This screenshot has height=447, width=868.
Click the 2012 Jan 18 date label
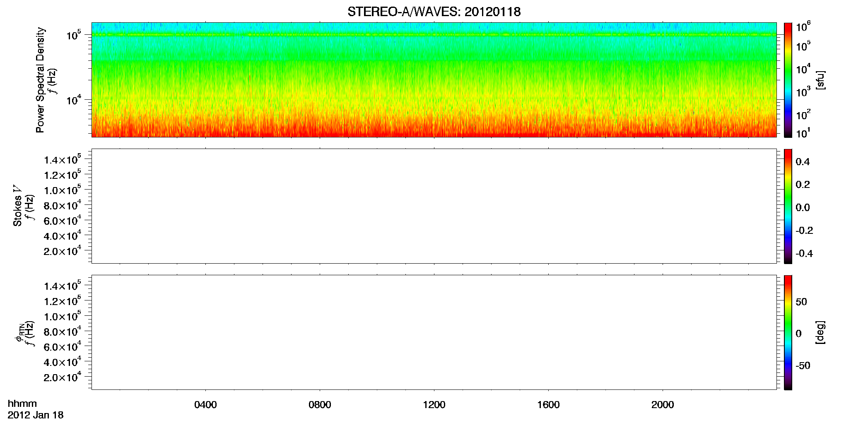(36, 415)
